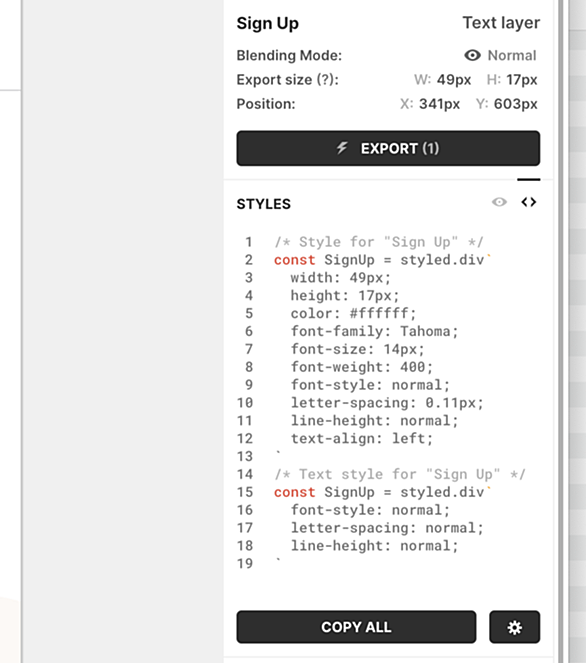
Task: Click the STYLES section header
Action: point(264,204)
